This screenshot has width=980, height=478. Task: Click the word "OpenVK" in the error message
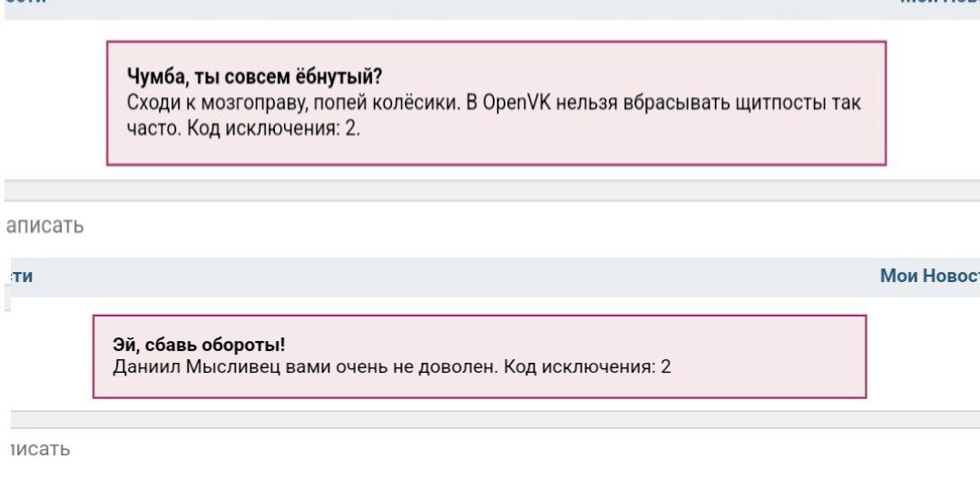click(x=514, y=102)
